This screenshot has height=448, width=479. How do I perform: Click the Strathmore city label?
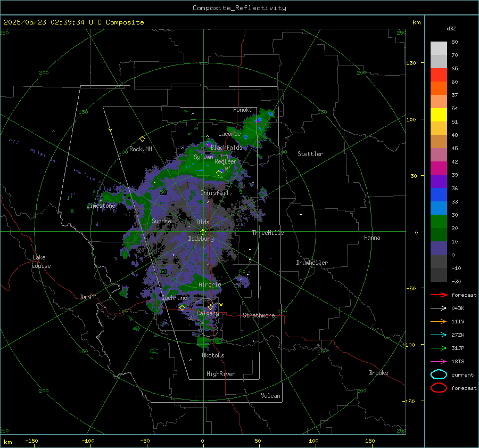pyautogui.click(x=259, y=315)
